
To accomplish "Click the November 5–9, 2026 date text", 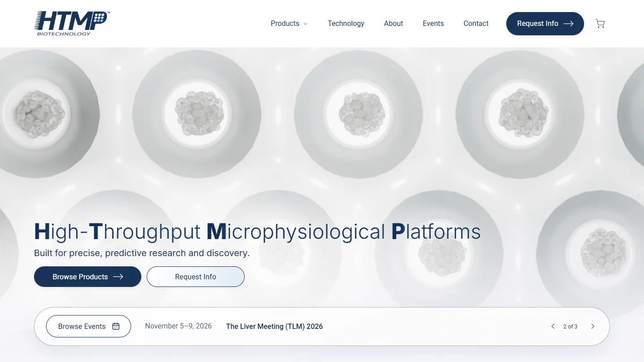I will (178, 326).
